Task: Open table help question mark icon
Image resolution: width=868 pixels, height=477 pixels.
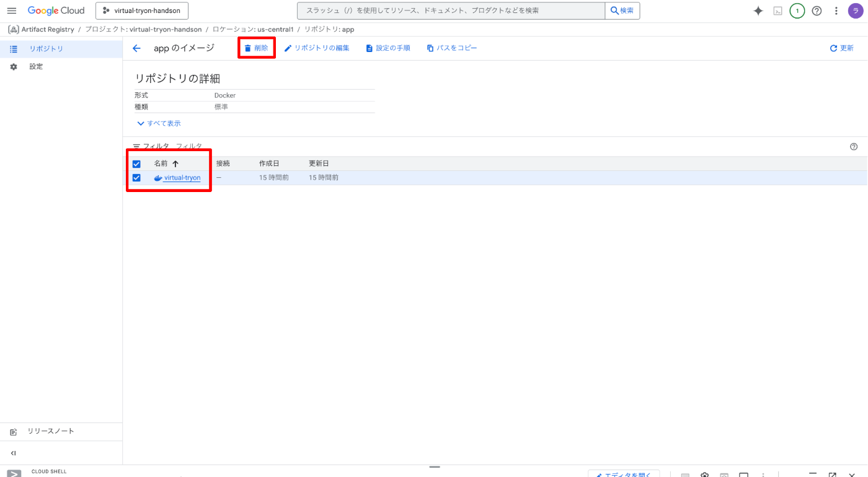Action: click(x=854, y=147)
